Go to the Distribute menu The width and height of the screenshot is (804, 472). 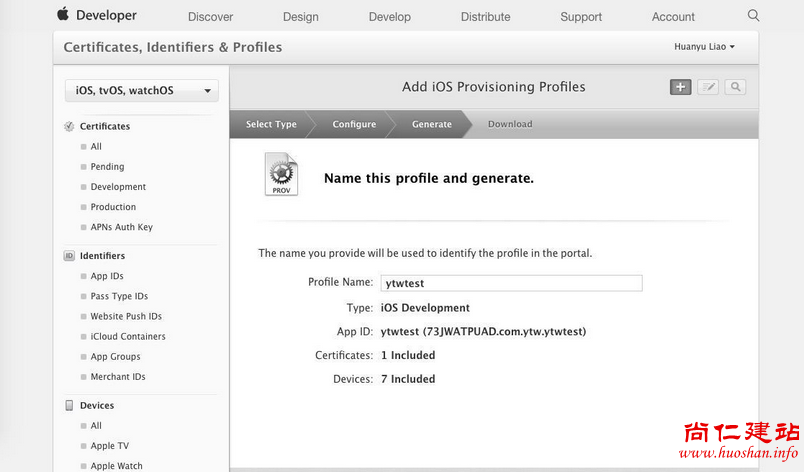tap(485, 17)
